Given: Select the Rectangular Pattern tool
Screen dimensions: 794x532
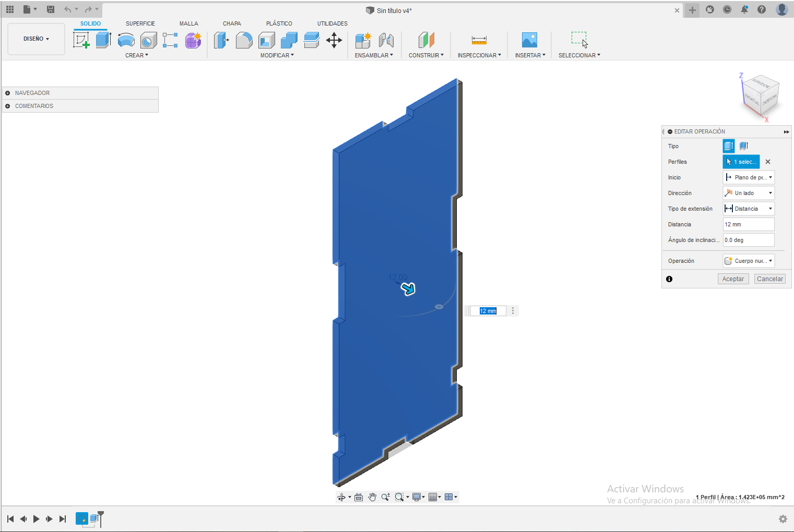Looking at the screenshot, I should pyautogui.click(x=171, y=40).
